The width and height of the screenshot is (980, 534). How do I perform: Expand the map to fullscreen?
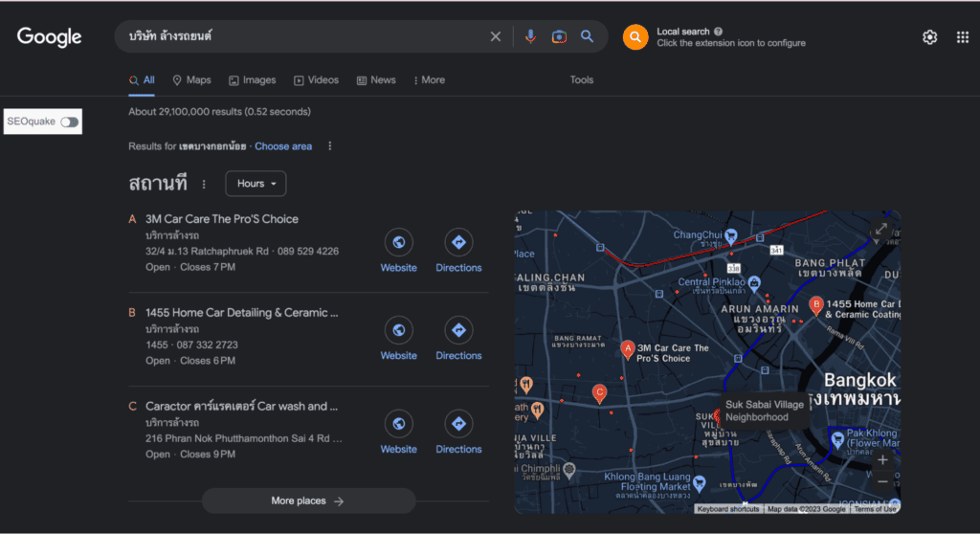(881, 229)
